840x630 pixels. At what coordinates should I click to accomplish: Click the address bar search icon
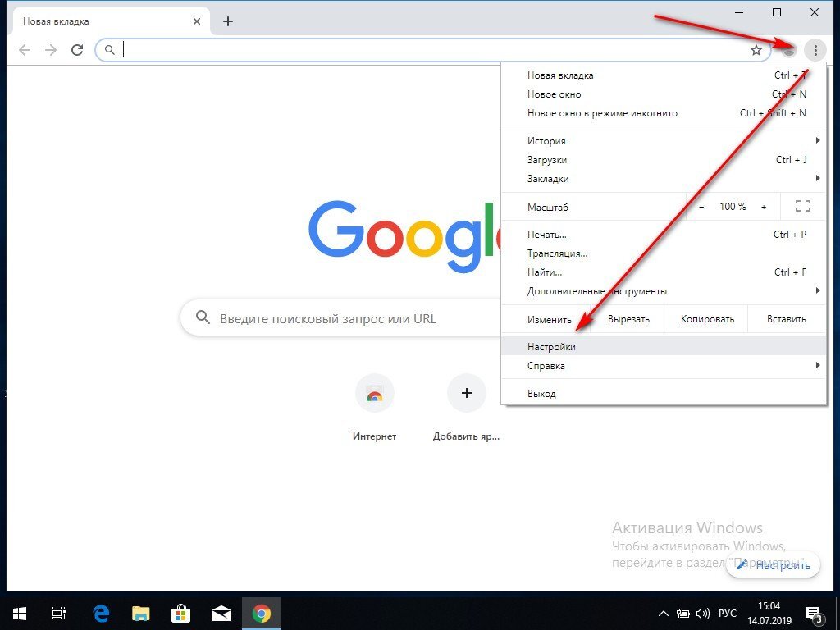click(x=109, y=50)
